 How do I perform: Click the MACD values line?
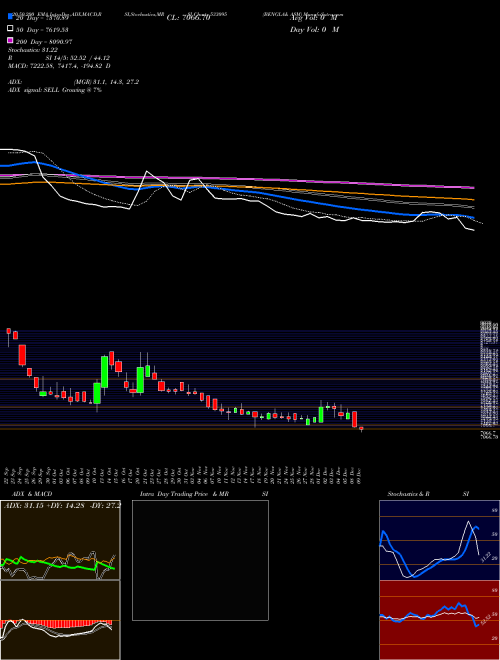coord(59,66)
